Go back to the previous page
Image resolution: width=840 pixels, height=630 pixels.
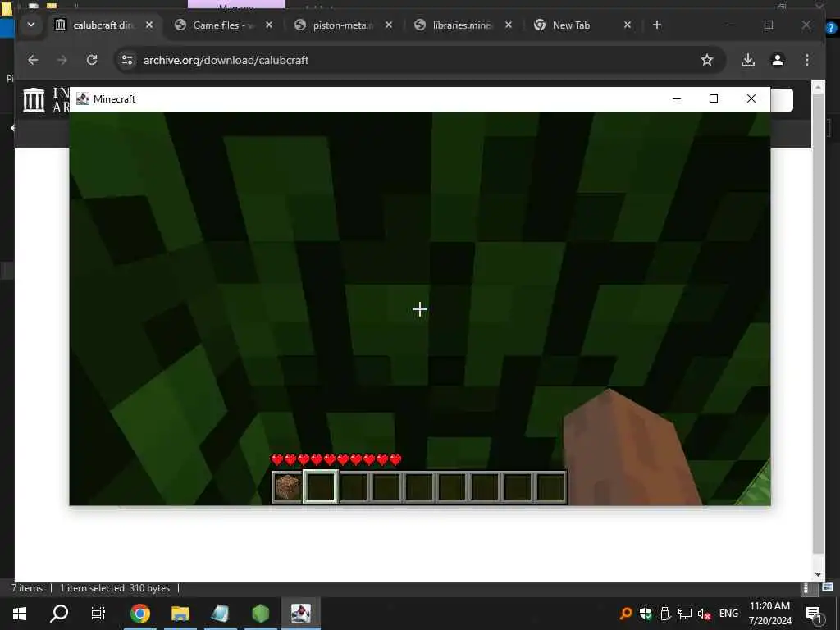pos(33,60)
